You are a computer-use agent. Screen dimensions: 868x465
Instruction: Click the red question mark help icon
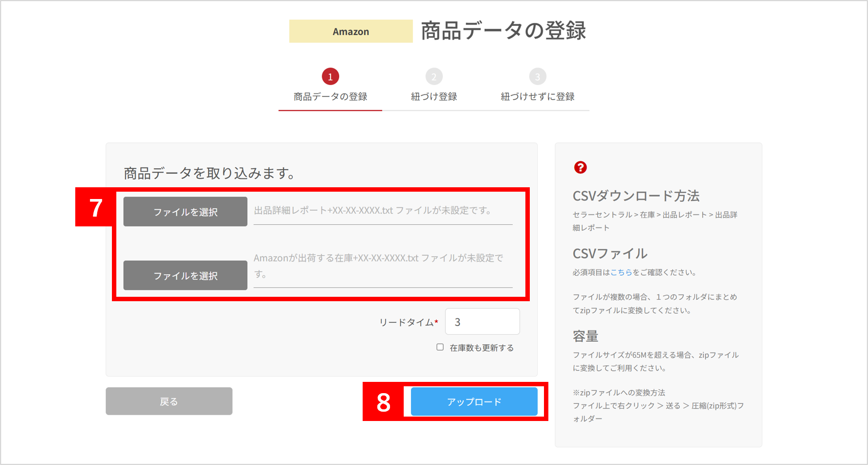tap(580, 167)
